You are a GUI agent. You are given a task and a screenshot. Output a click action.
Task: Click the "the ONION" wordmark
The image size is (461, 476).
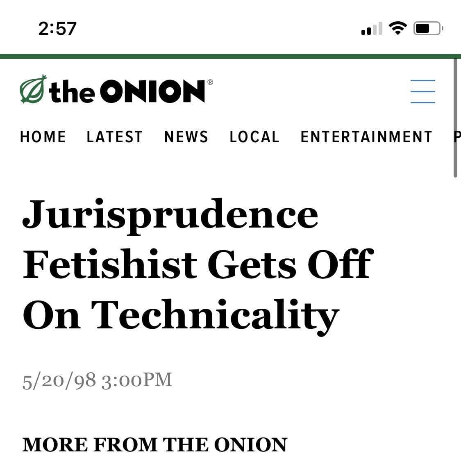(x=127, y=91)
